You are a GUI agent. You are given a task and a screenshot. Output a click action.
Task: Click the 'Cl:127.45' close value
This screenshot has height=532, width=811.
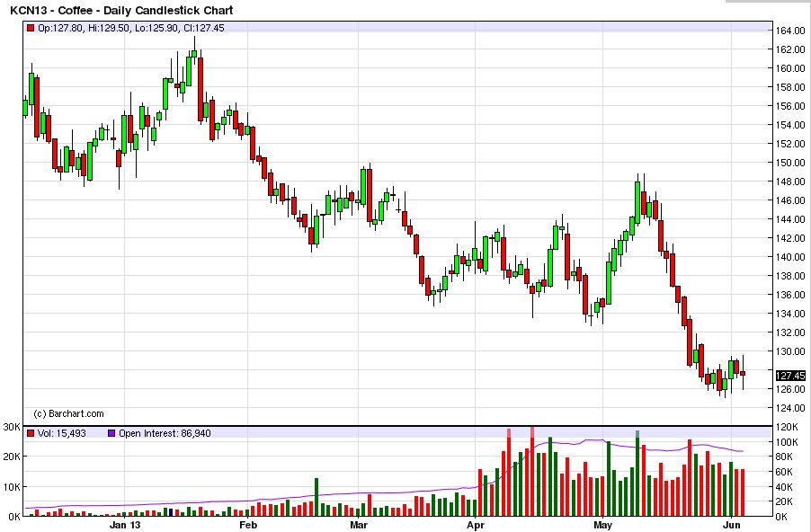pos(204,28)
